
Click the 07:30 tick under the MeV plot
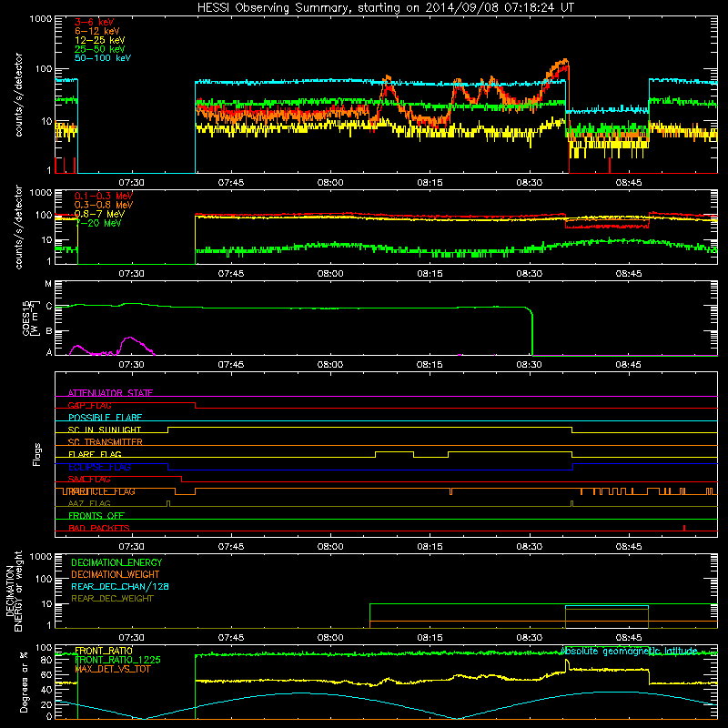(131, 274)
